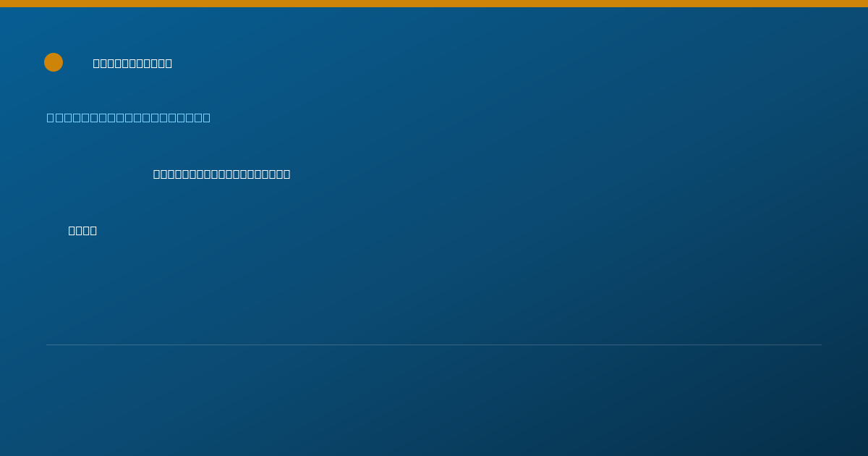
Task: Click the indented white text line
Action: point(221,174)
